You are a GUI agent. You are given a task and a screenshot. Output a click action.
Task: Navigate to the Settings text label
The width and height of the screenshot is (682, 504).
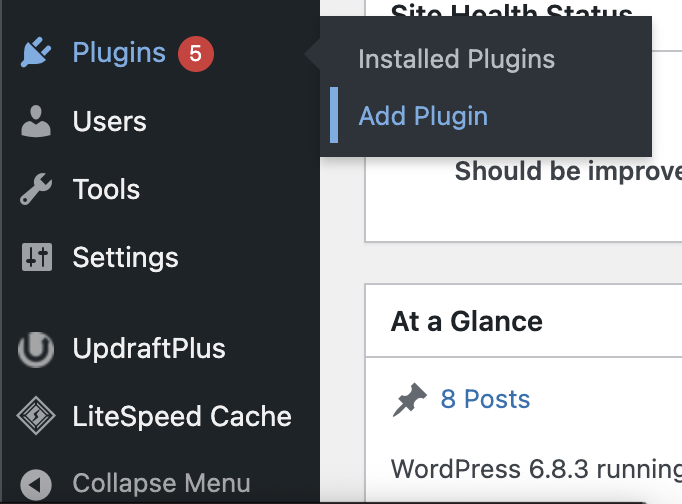[125, 258]
